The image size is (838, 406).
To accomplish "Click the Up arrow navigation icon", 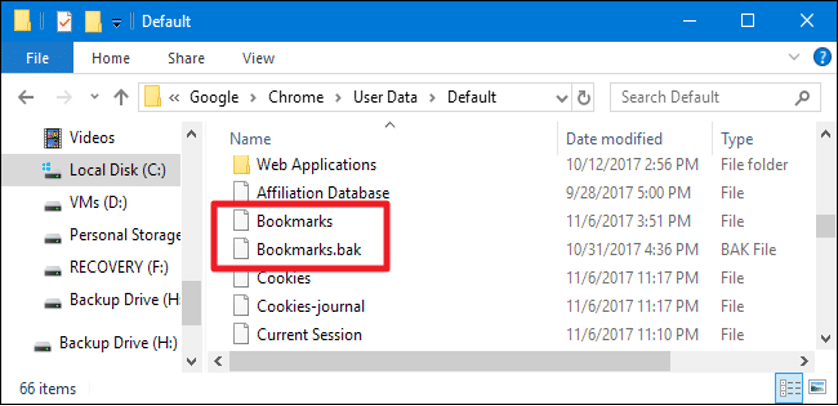I will [121, 98].
